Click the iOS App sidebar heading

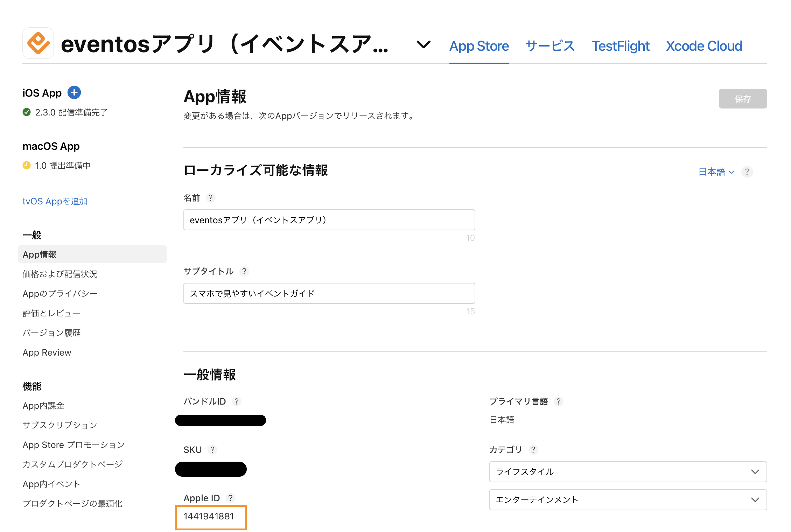pyautogui.click(x=42, y=93)
